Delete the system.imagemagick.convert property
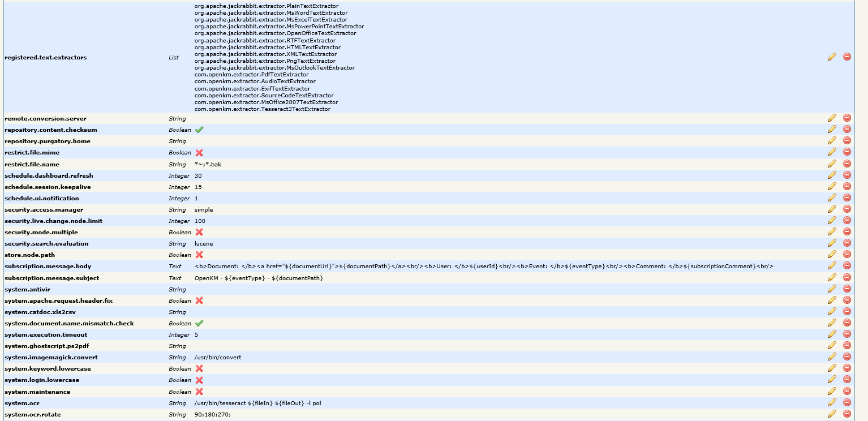Image resolution: width=868 pixels, height=421 pixels. tap(846, 356)
